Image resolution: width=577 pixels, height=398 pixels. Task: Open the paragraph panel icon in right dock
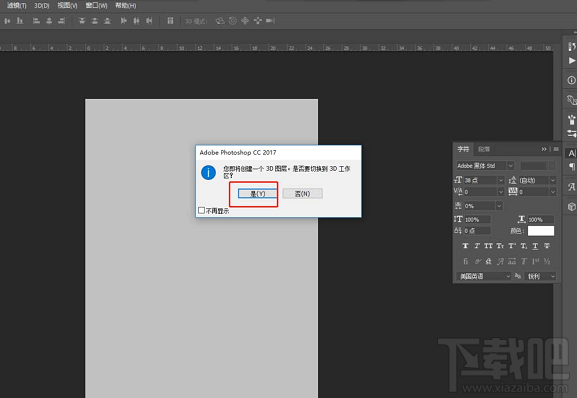click(x=572, y=167)
